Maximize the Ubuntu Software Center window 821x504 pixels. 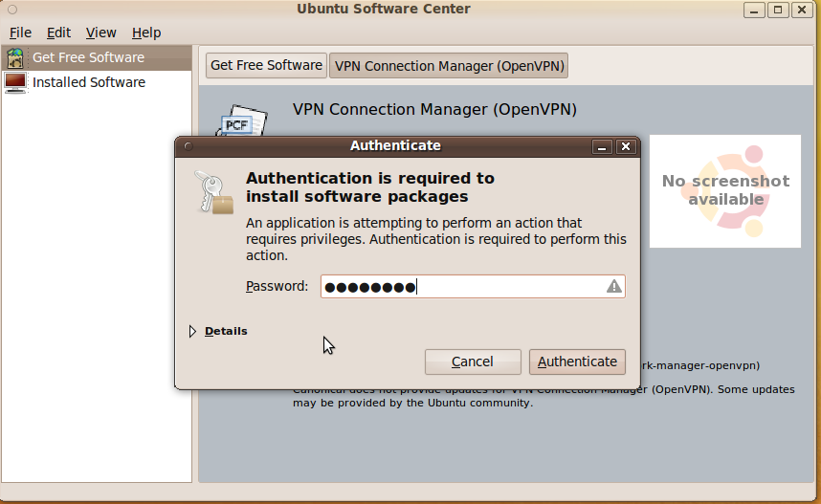(778, 10)
